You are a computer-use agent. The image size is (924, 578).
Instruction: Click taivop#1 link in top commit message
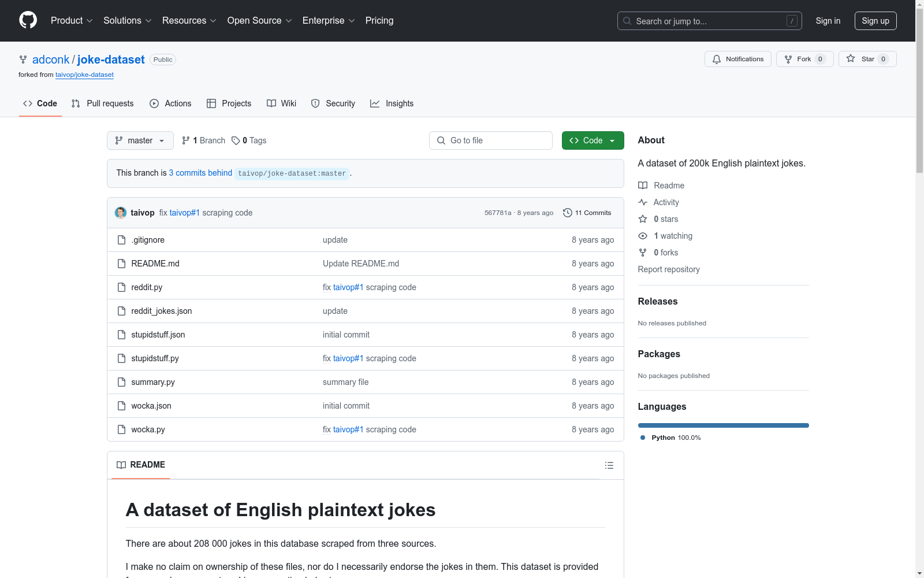[185, 213]
